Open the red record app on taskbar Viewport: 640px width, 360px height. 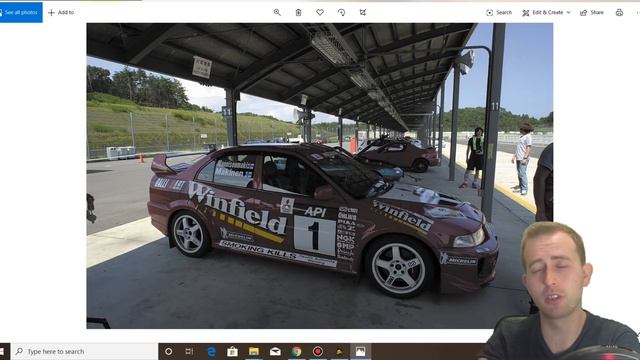(x=318, y=351)
